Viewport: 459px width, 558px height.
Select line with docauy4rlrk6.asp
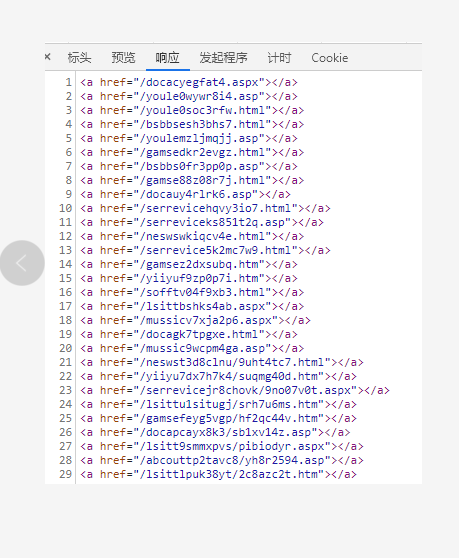[185, 194]
